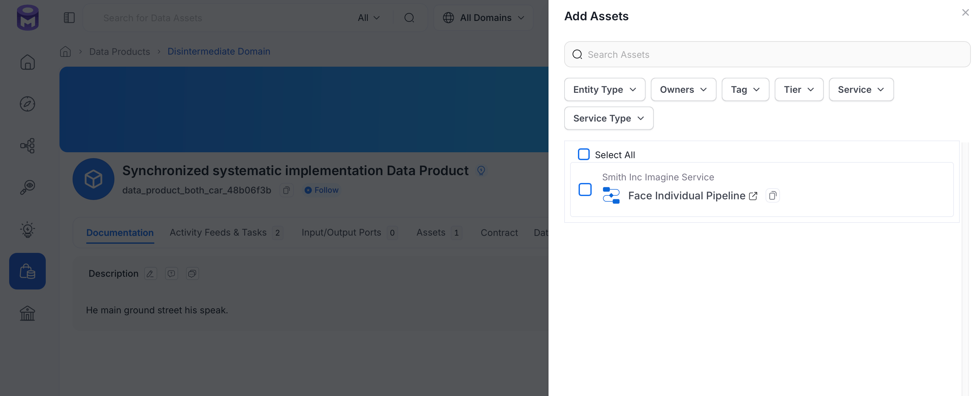Check the Select All checkbox
The height and width of the screenshot is (396, 980).
583,155
